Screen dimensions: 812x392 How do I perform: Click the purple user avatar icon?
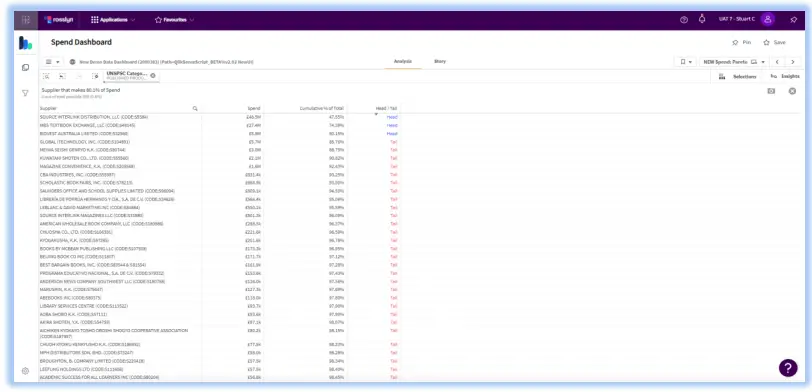click(768, 19)
